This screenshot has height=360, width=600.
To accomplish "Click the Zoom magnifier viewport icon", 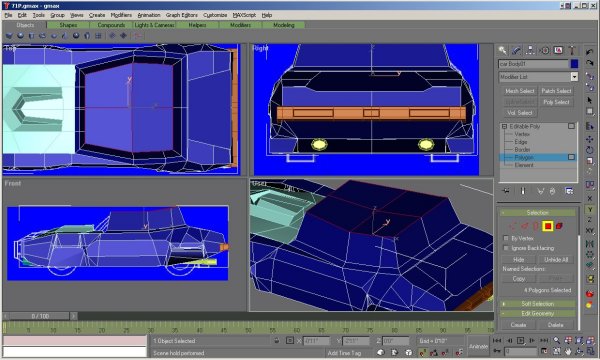I will coord(557,340).
